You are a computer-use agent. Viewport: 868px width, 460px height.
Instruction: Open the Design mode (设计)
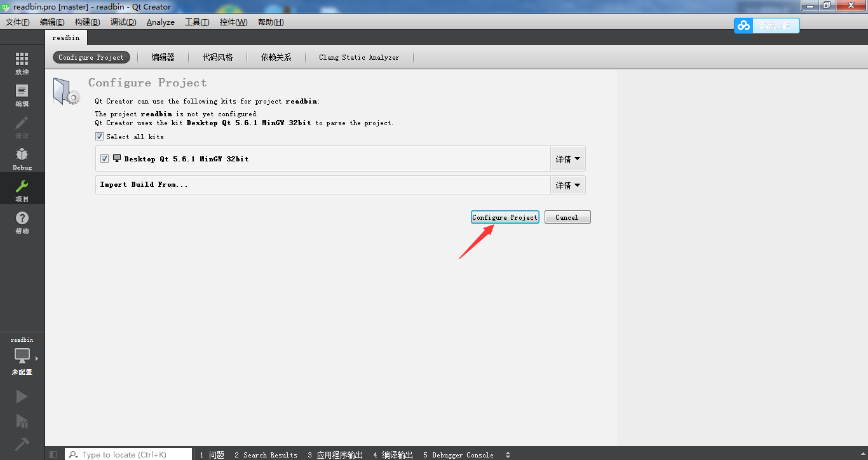(x=22, y=126)
